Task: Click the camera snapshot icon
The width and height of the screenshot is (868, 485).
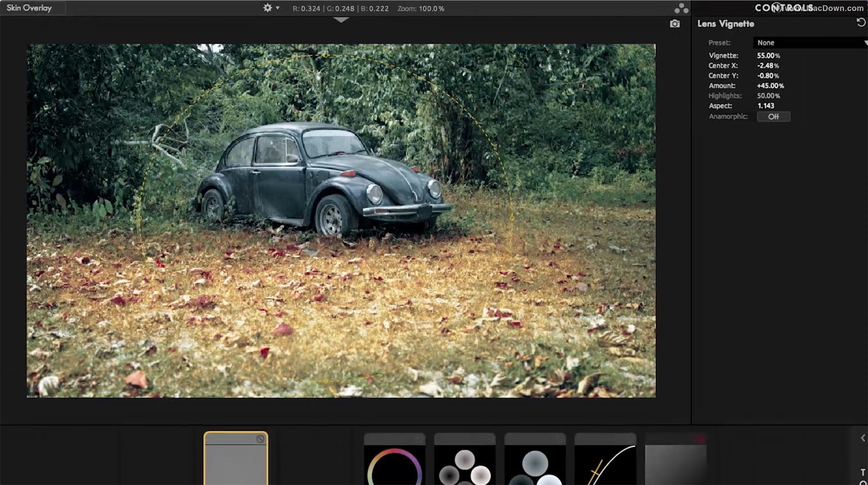Action: click(675, 24)
